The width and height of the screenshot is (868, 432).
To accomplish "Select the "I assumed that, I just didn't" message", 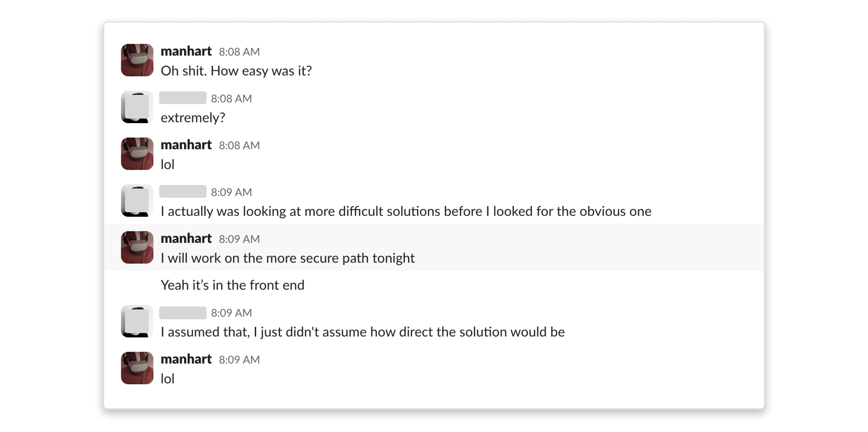I will click(x=363, y=332).
